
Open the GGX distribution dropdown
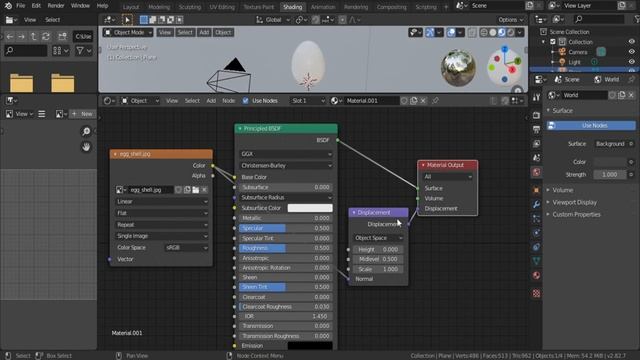[286, 154]
